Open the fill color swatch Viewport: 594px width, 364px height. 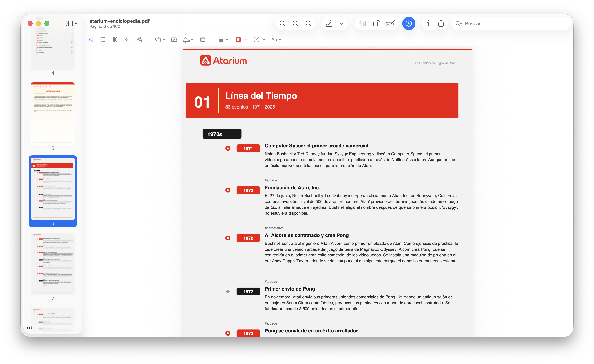click(256, 40)
